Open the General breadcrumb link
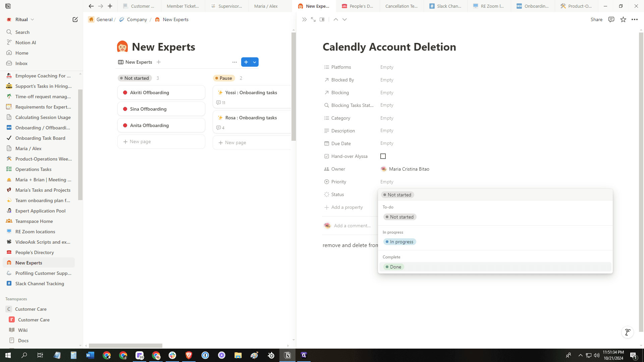The image size is (644, 362). tap(101, 19)
